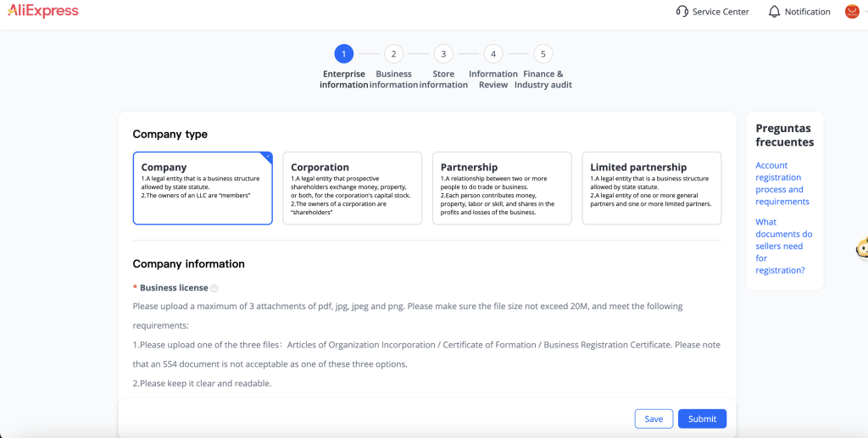Image resolution: width=868 pixels, height=438 pixels.
Task: Open What documents do sellers need link
Action: (784, 246)
